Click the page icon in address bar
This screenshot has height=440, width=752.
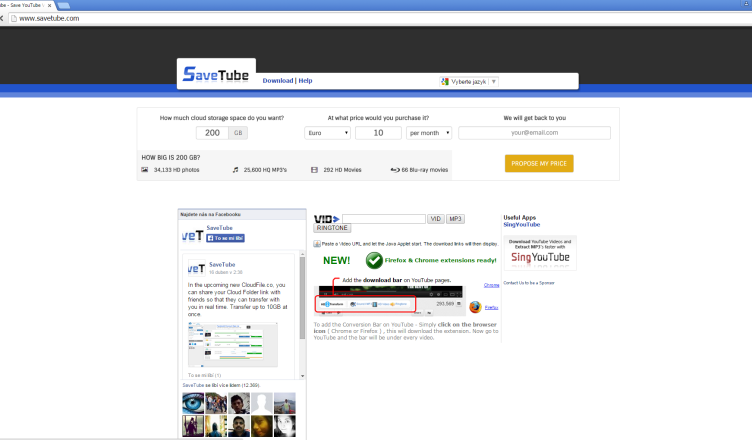14,18
